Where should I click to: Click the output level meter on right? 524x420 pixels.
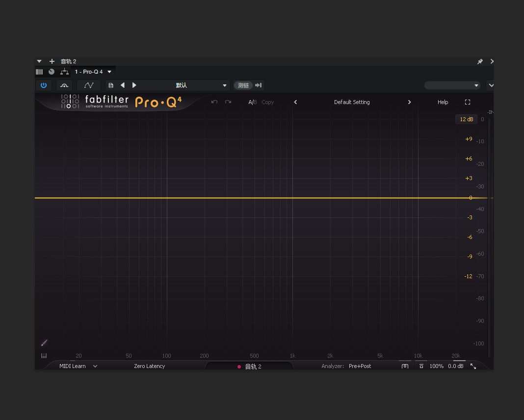489,237
